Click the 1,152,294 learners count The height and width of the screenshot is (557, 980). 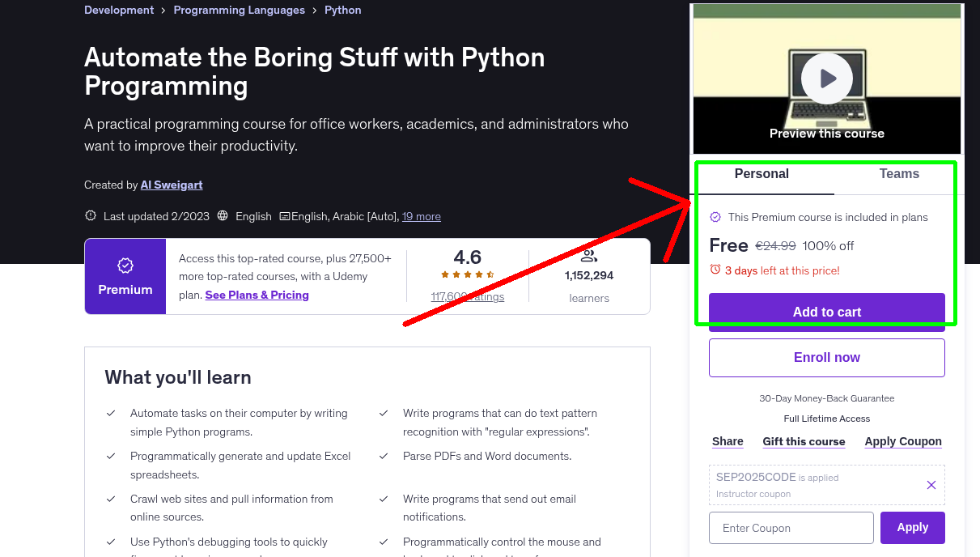589,275
